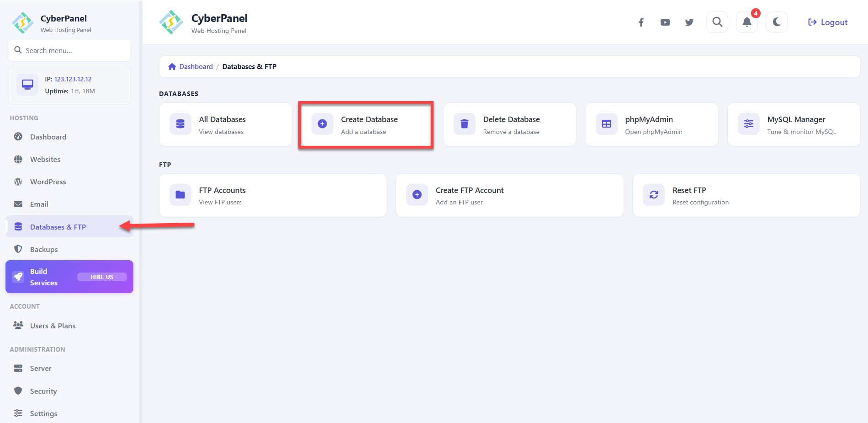This screenshot has height=423, width=868.
Task: Open MySQL Manager card title
Action: pyautogui.click(x=796, y=119)
